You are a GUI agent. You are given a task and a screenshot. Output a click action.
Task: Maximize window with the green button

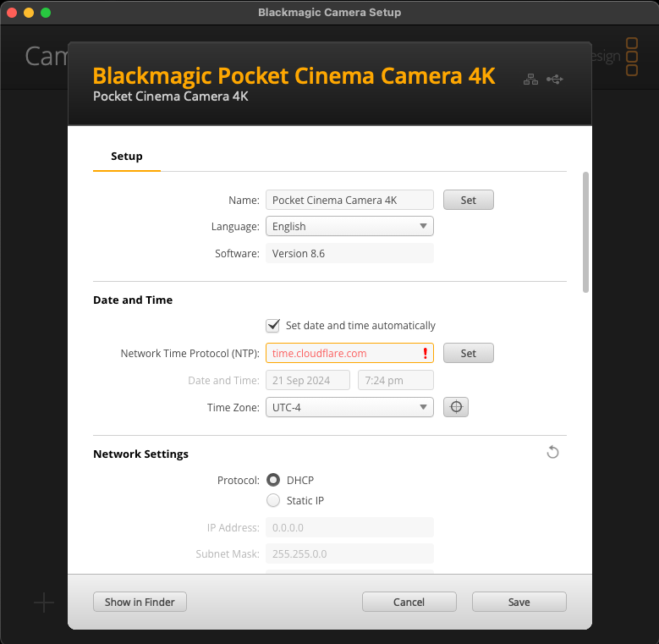tap(46, 13)
